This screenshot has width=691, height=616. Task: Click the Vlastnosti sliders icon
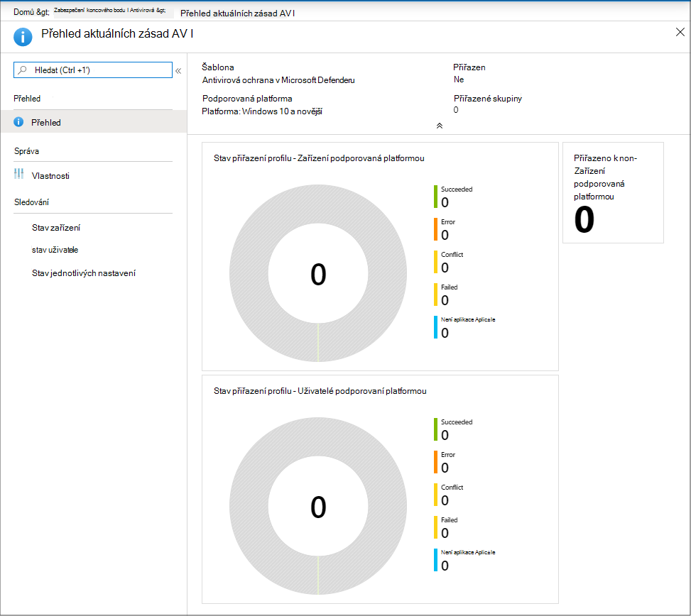(x=18, y=174)
